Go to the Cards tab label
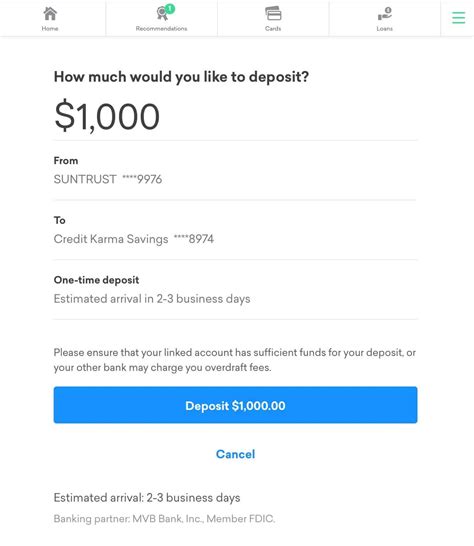Image resolution: width=474 pixels, height=546 pixels. pos(273,29)
